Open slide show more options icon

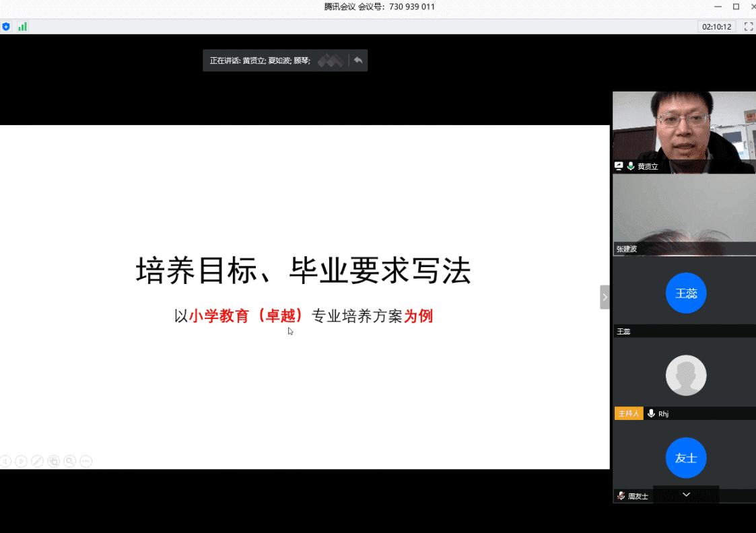coord(86,461)
